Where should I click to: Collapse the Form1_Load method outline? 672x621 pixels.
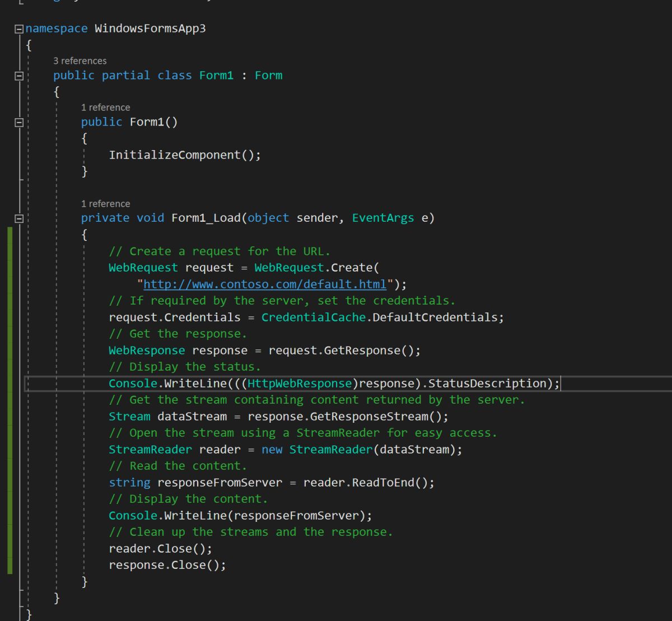coord(20,218)
